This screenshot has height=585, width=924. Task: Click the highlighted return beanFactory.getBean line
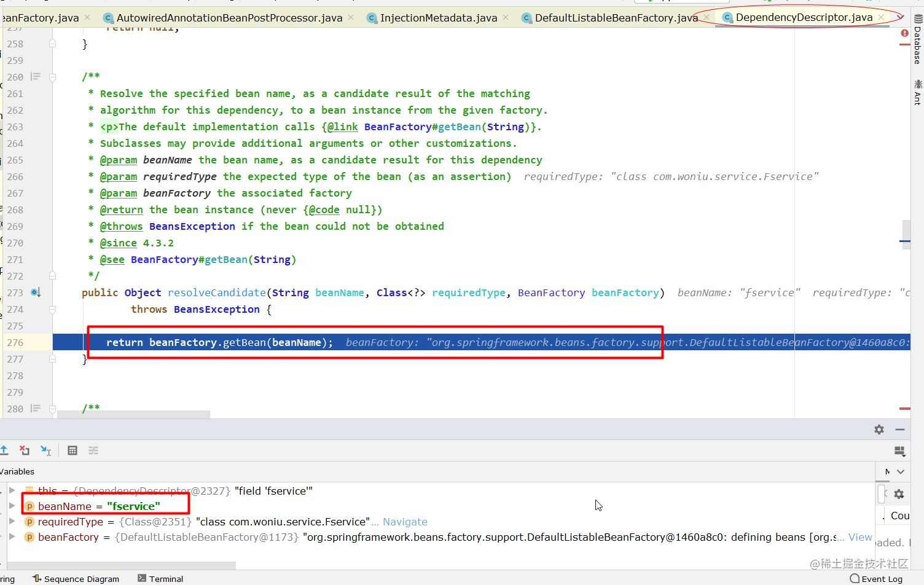point(481,342)
